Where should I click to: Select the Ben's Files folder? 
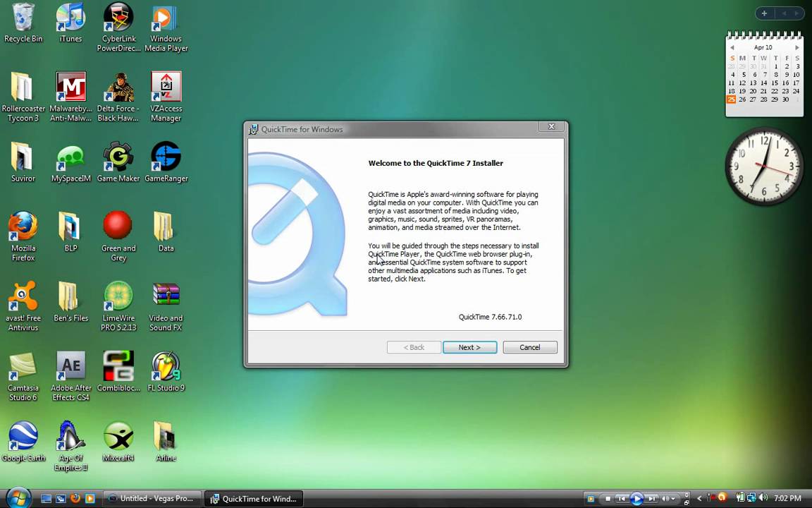click(x=70, y=302)
